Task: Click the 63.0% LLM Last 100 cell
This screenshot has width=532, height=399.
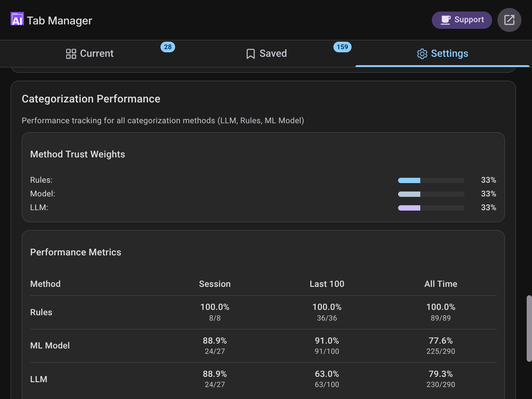Action: 327,374
